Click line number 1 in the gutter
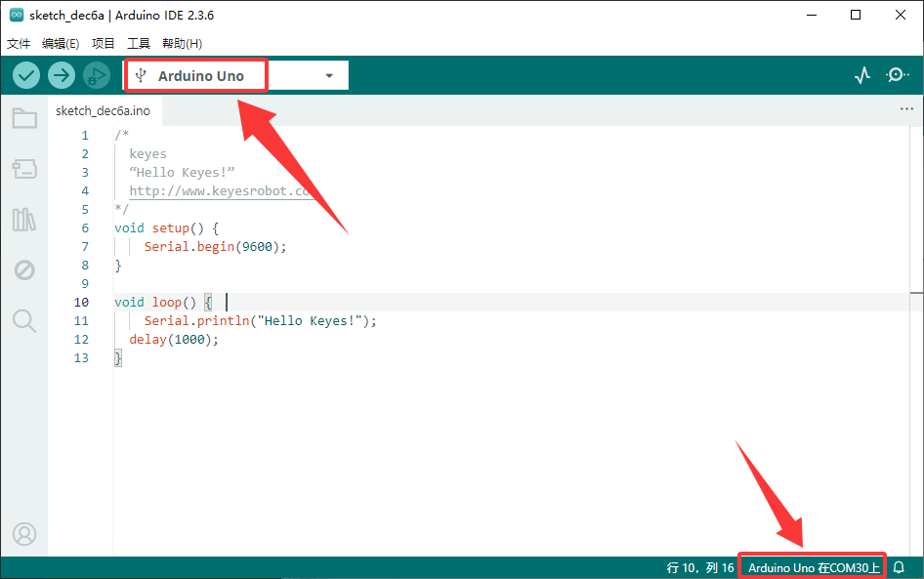 85,136
